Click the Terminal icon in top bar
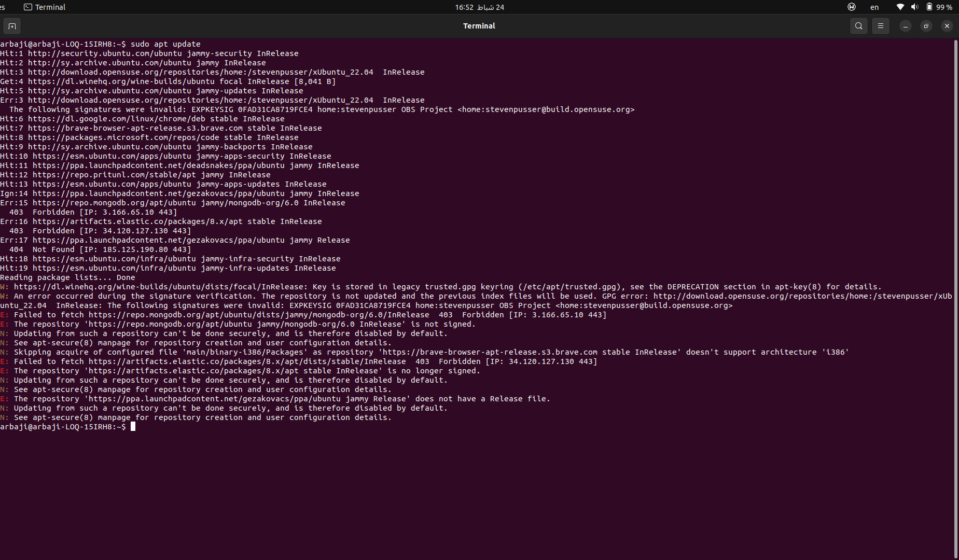The image size is (959, 560). click(x=28, y=7)
